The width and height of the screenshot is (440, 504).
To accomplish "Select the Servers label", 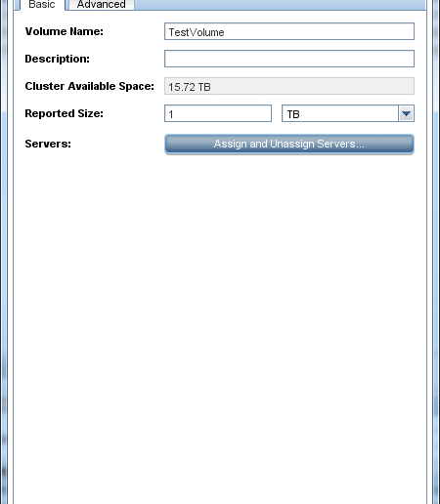I will click(48, 144).
